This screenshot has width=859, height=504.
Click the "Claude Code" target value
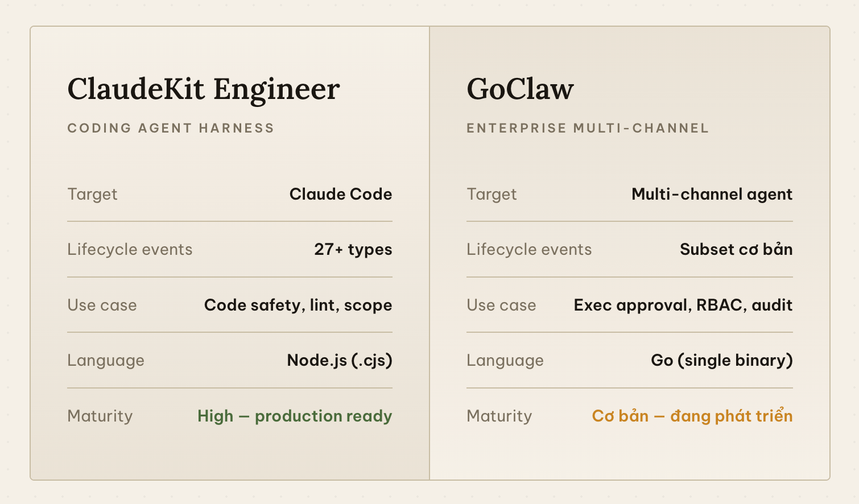pyautogui.click(x=341, y=194)
